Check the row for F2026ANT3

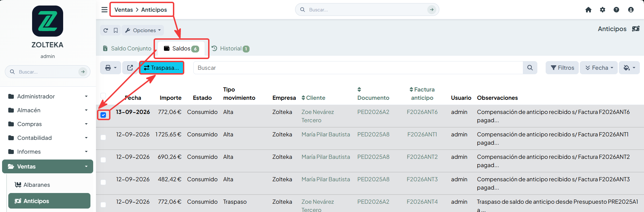103,182
